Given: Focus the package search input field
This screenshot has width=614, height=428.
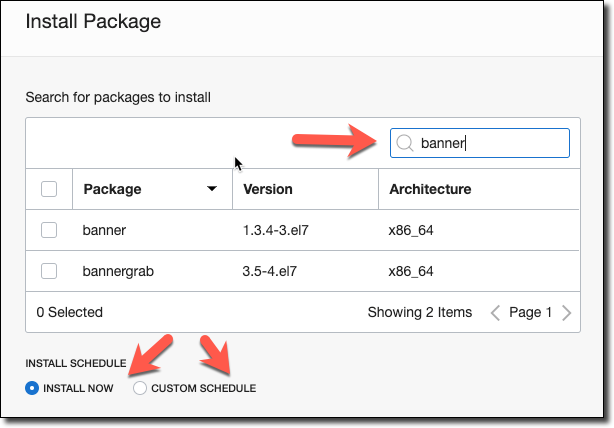Looking at the screenshot, I should (490, 143).
